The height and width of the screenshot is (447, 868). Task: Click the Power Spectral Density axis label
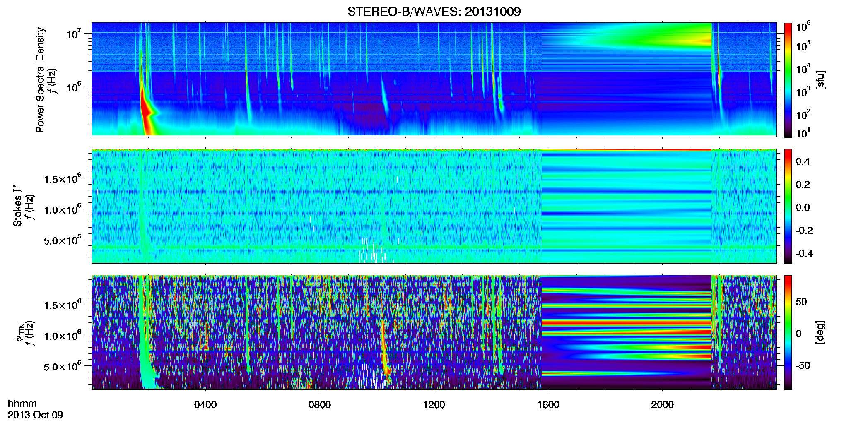[x=40, y=80]
